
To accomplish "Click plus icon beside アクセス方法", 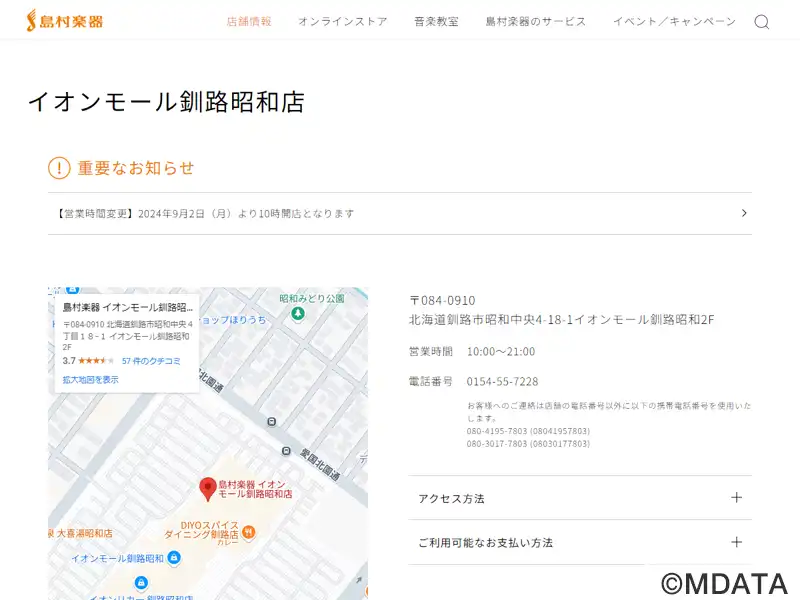I will coord(736,497).
